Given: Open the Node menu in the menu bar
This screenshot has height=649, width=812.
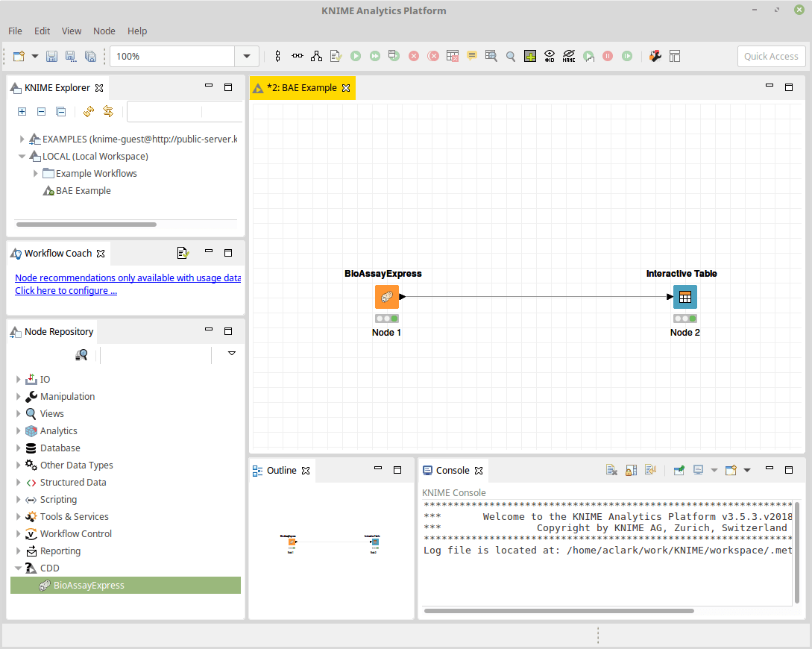Looking at the screenshot, I should point(104,31).
